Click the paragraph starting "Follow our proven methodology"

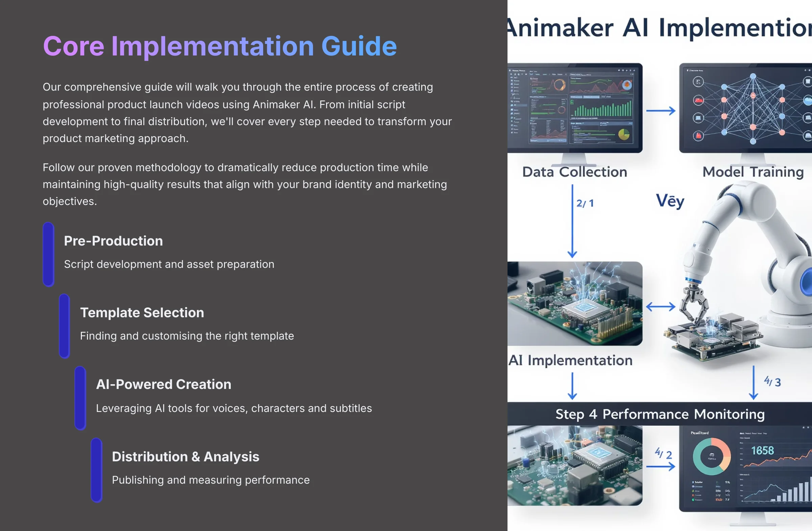point(245,184)
